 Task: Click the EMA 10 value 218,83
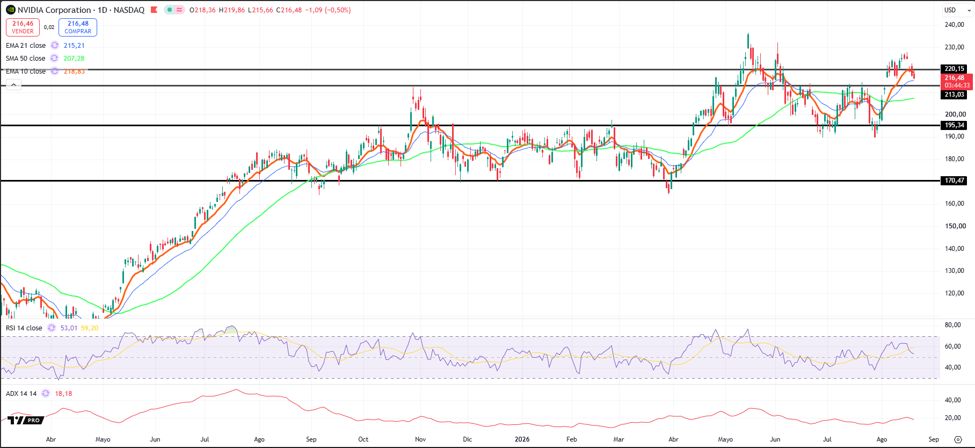pyautogui.click(x=74, y=72)
